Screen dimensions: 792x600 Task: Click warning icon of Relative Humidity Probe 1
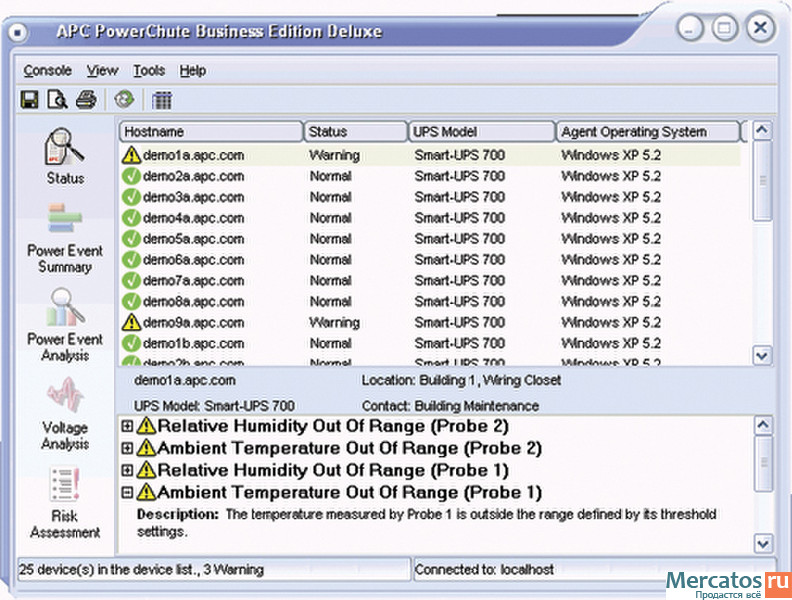click(146, 470)
